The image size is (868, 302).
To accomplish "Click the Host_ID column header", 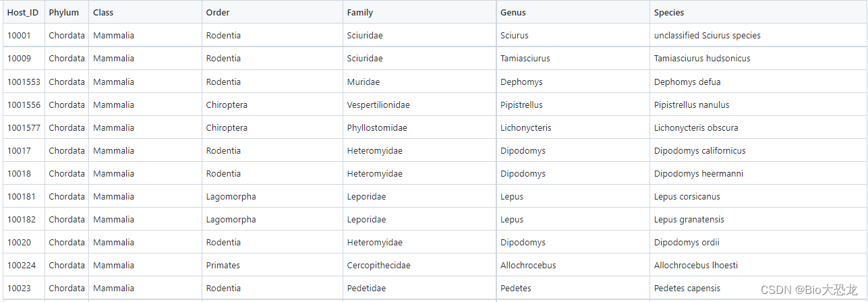I will (x=23, y=12).
